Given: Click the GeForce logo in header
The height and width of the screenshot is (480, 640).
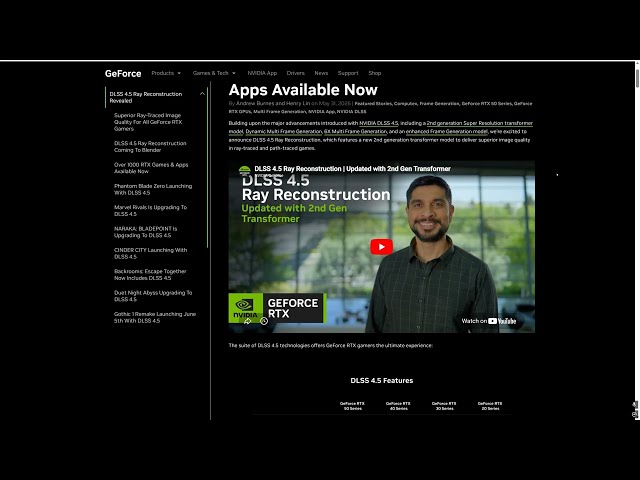Looking at the screenshot, I should pyautogui.click(x=123, y=73).
